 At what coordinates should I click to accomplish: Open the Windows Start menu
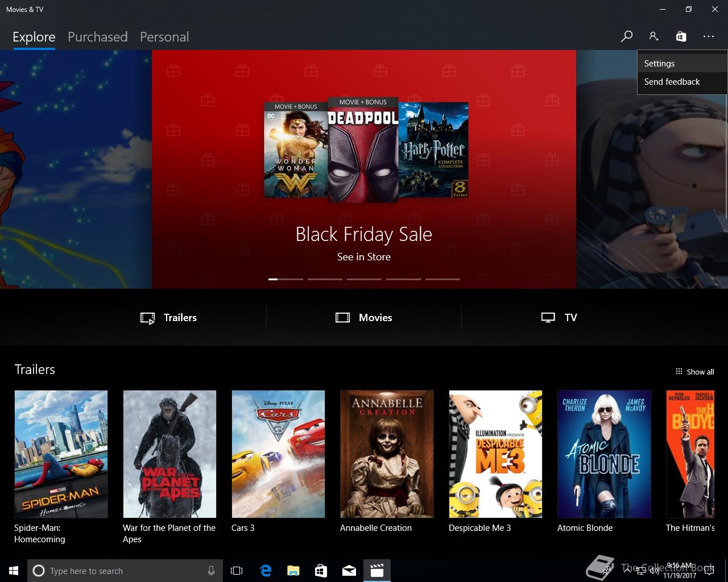pos(14,571)
